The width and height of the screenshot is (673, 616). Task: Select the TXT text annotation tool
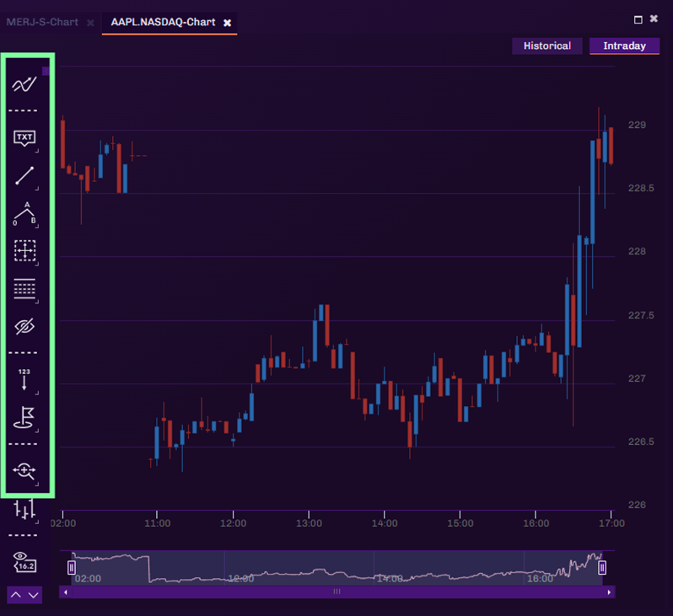24,137
